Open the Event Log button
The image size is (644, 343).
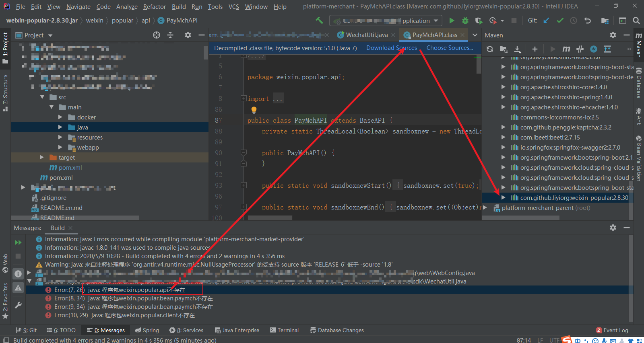tap(612, 330)
